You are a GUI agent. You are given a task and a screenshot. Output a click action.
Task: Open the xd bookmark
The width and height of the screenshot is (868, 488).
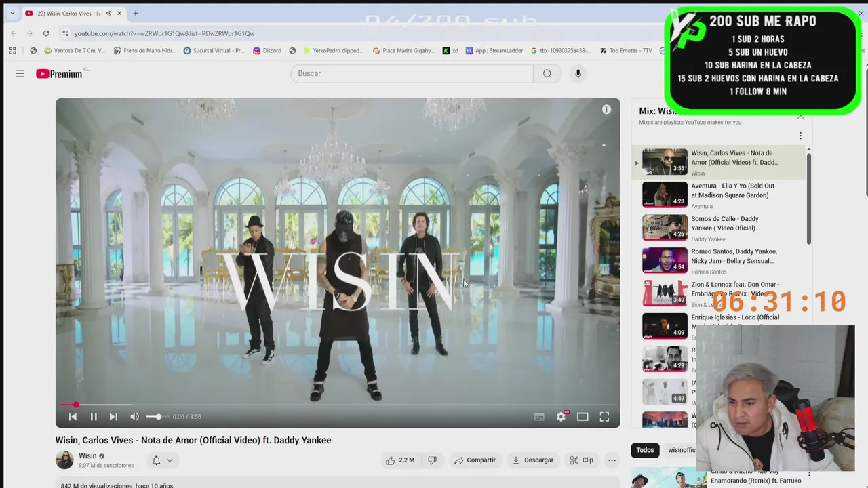pos(450,50)
